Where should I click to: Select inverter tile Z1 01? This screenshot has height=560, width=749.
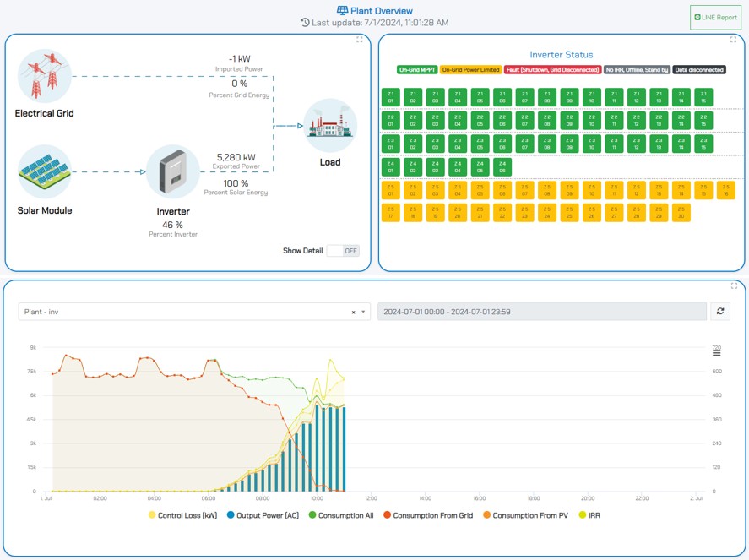[390, 97]
